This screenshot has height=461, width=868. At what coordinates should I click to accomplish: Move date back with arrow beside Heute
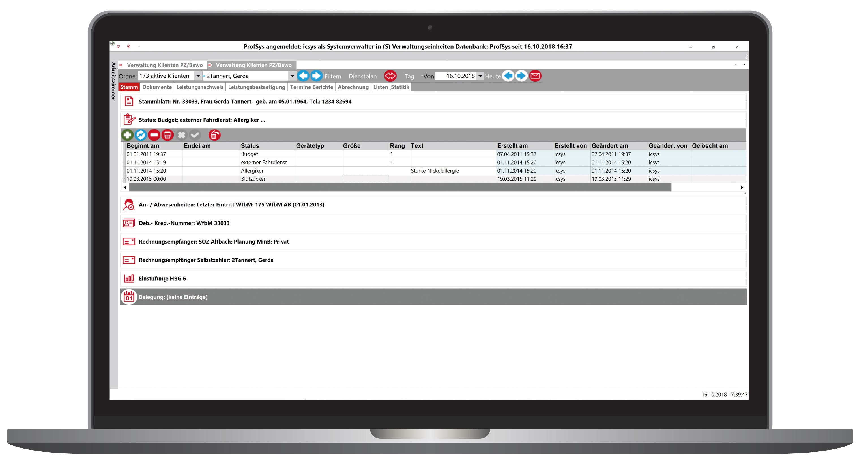click(508, 76)
